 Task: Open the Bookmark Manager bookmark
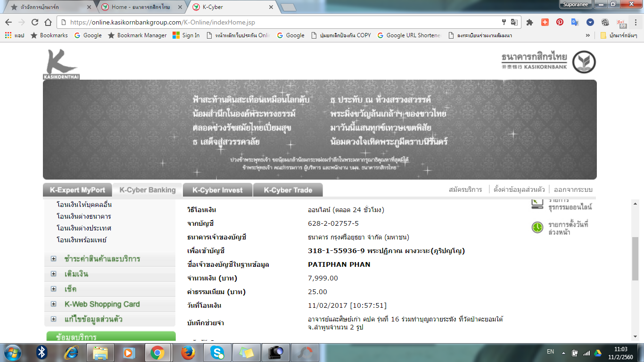pos(137,35)
